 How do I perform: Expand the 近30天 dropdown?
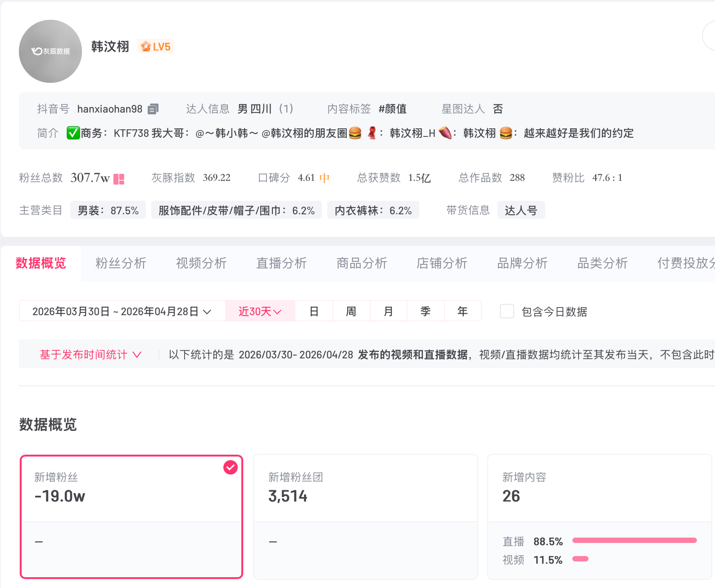pos(260,311)
